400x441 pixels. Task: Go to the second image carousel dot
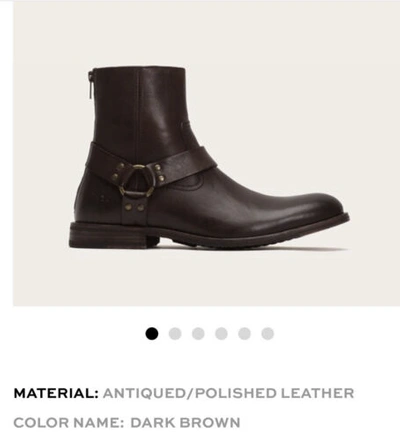click(175, 333)
